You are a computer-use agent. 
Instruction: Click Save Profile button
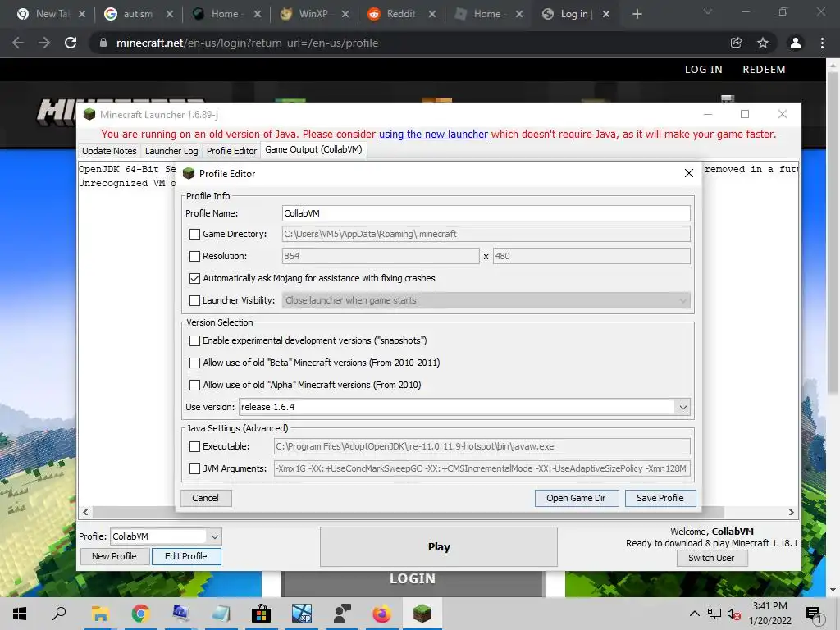point(660,498)
